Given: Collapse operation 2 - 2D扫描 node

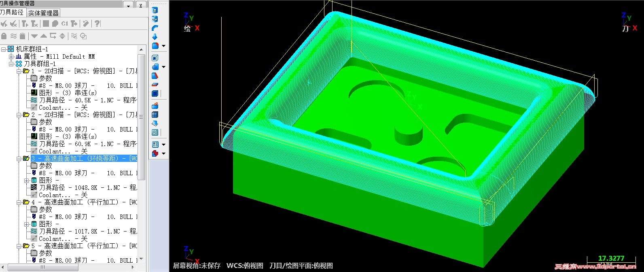Looking at the screenshot, I should (19, 115).
